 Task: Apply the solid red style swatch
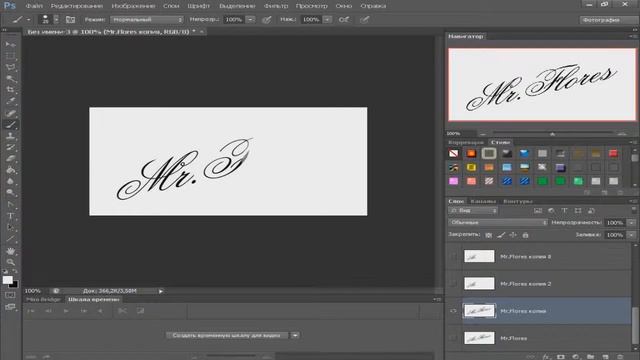[x=613, y=153]
